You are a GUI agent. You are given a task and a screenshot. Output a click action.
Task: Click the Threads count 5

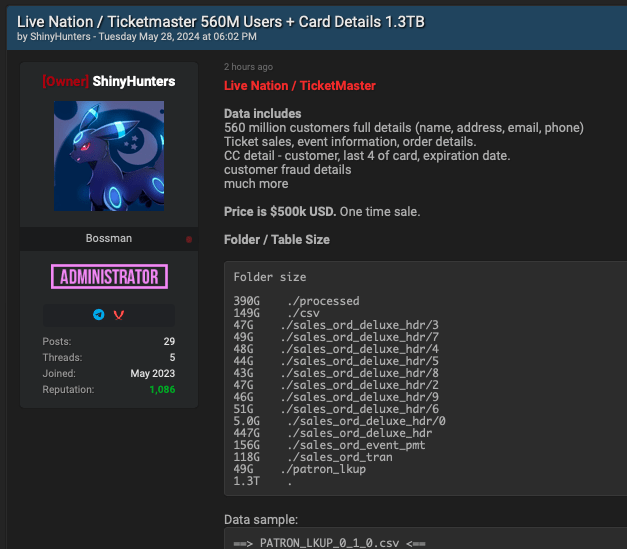point(172,357)
